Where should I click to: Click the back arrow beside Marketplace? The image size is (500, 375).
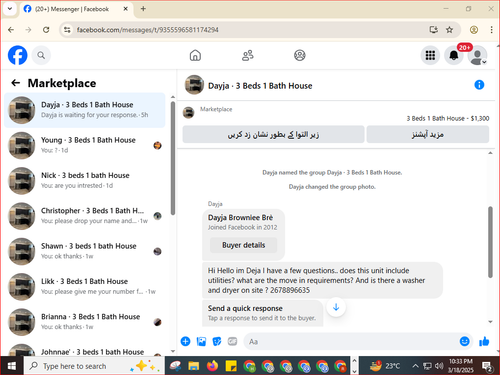15,83
